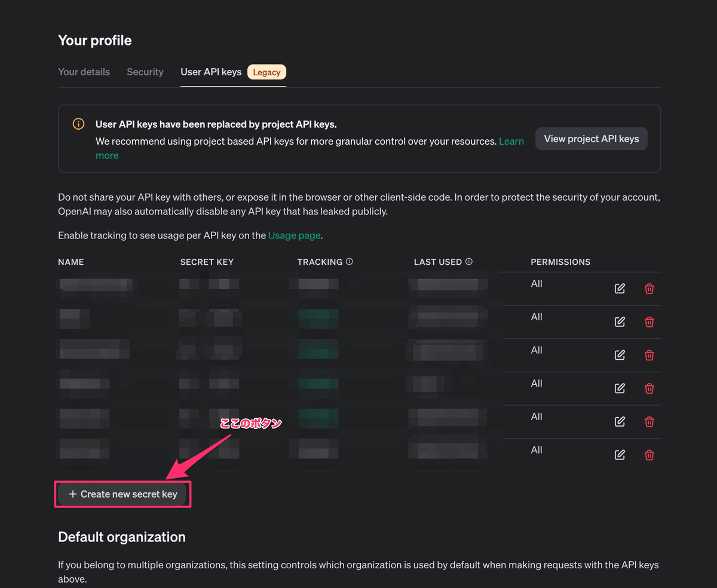
Task: Switch to the Security tab
Action: pyautogui.click(x=145, y=72)
